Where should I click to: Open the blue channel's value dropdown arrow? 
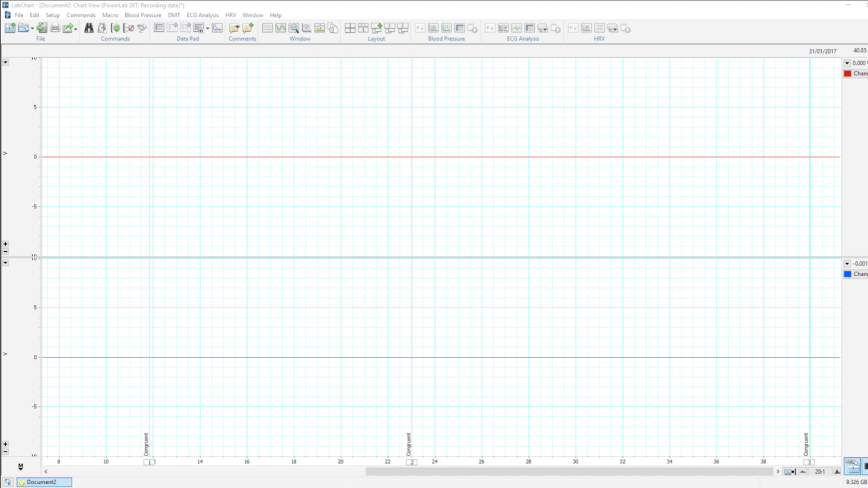[x=847, y=264]
